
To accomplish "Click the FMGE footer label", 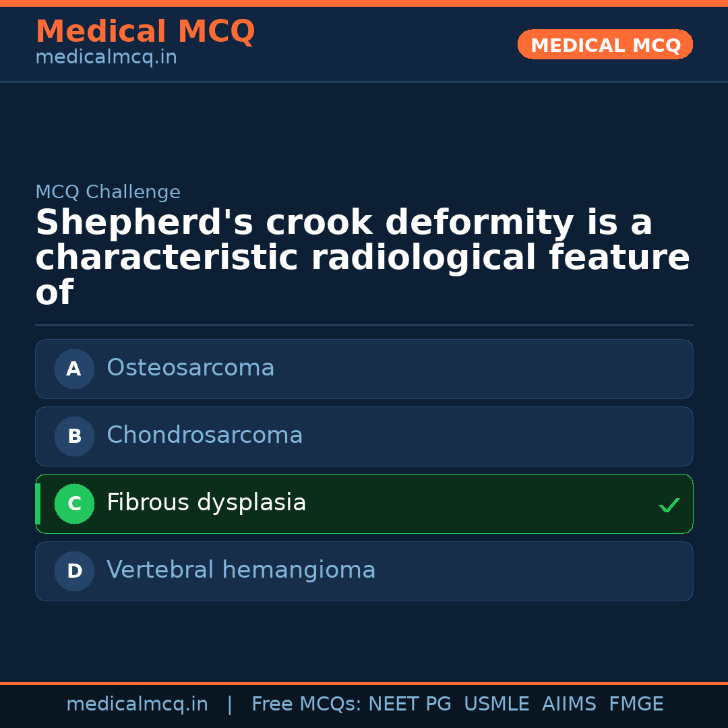I will 636,704.
